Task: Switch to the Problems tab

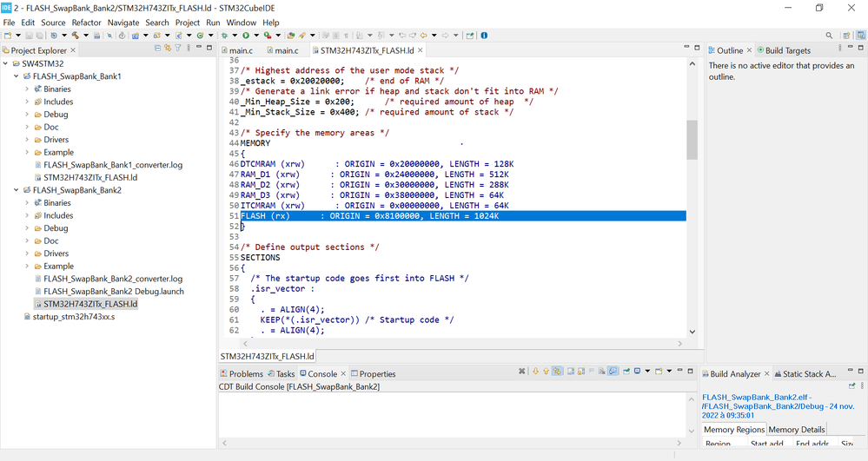Action: pyautogui.click(x=242, y=374)
